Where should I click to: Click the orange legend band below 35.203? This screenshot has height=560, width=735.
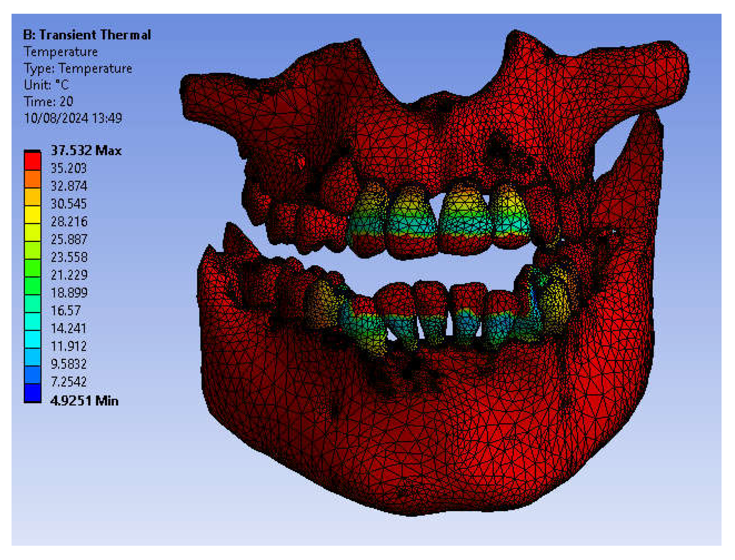pos(32,179)
